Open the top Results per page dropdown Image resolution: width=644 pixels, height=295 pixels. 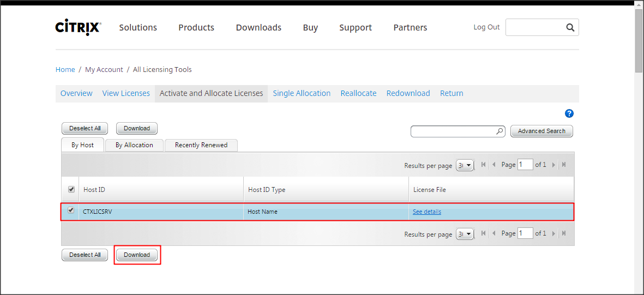tap(465, 165)
